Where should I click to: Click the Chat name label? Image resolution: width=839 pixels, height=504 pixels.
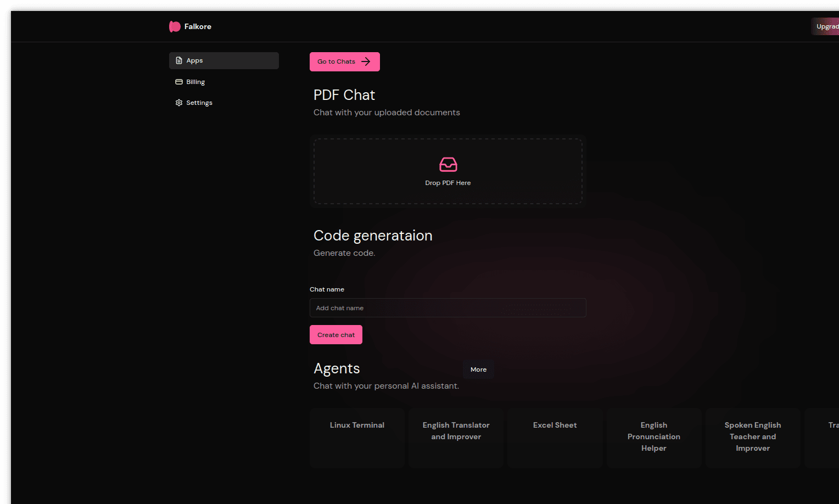click(327, 289)
